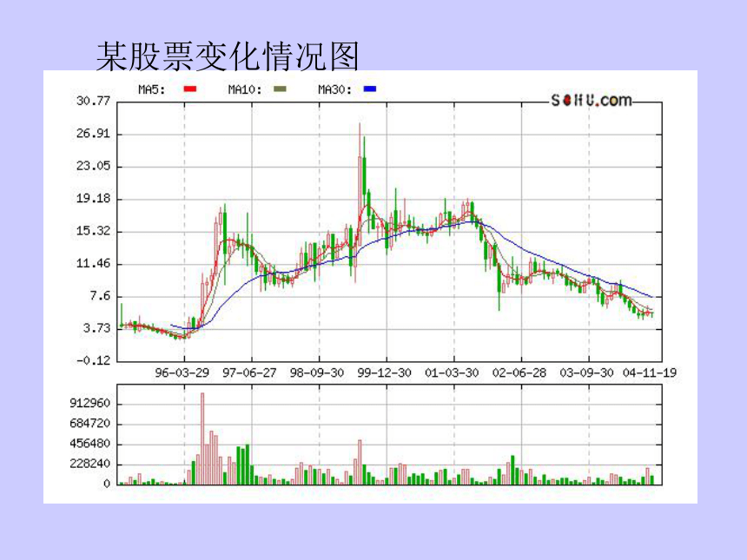The height and width of the screenshot is (560, 747).
Task: Click the 11.46 price axis label
Action: point(94,263)
